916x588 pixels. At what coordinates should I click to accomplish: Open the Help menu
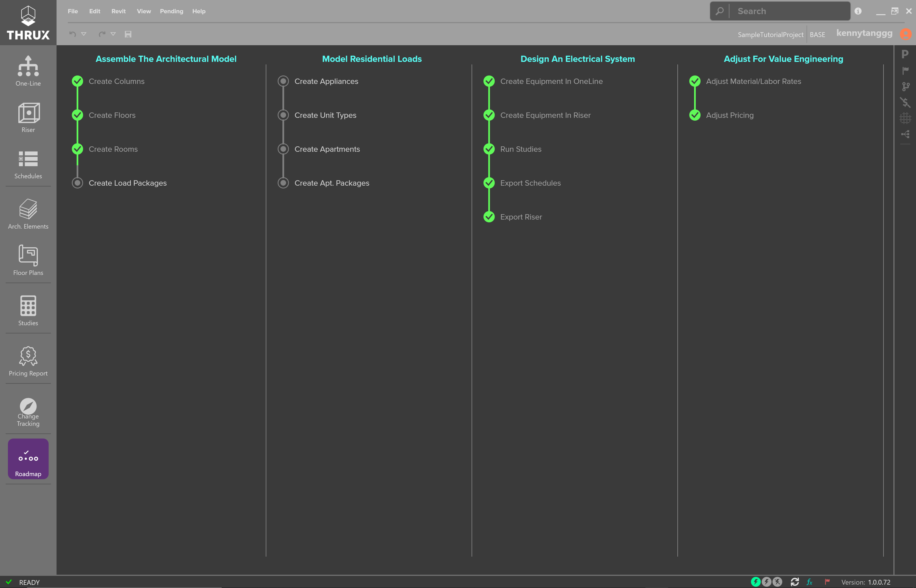(x=199, y=11)
